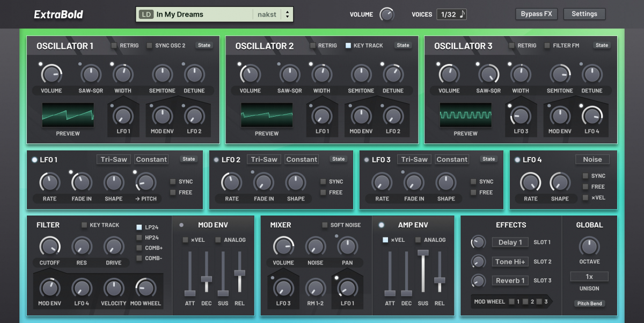Click the master Volume knob in header
644x323 pixels.
(386, 15)
